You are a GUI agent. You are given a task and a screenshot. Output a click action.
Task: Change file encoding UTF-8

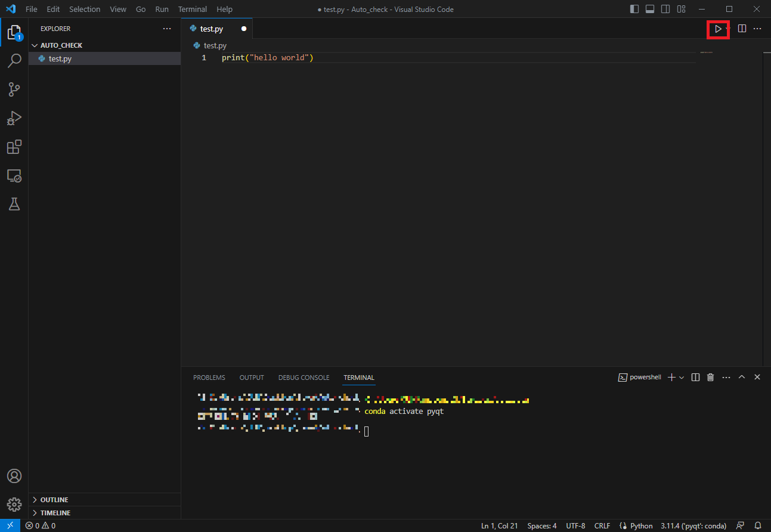576,525
